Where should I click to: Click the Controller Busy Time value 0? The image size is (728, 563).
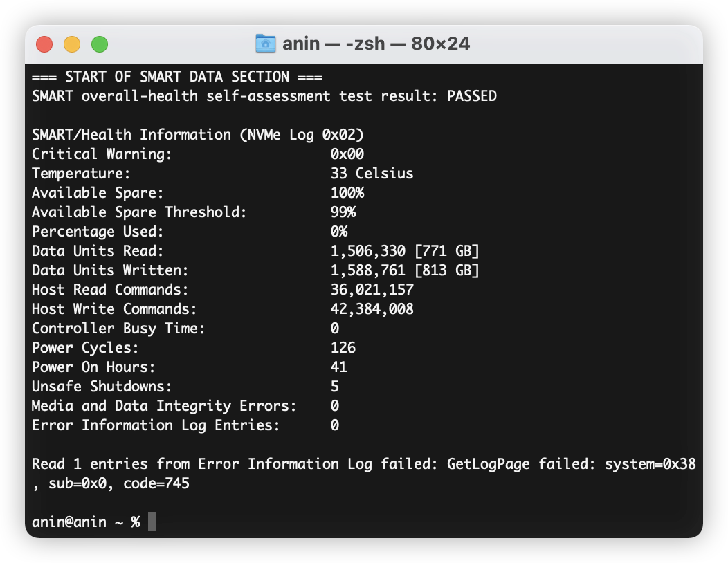pos(335,329)
